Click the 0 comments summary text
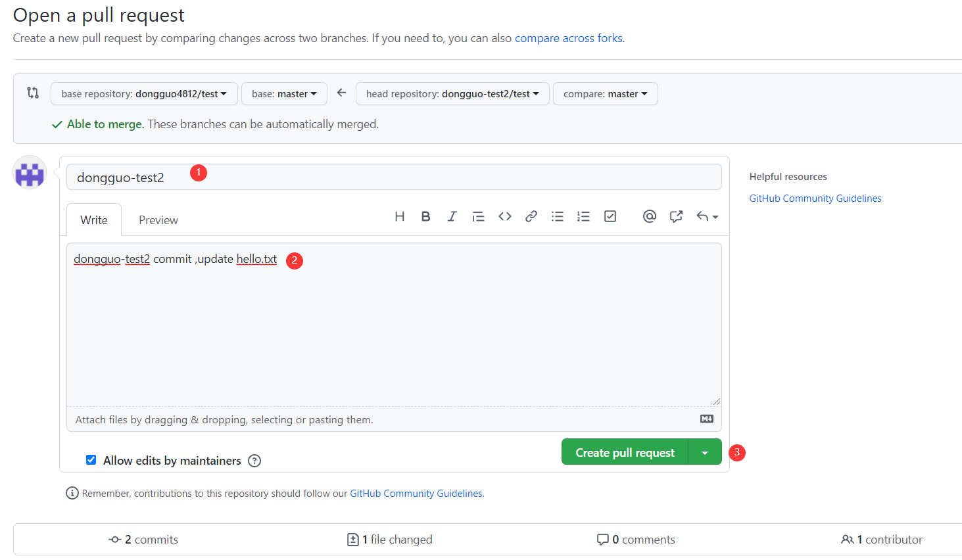This screenshot has width=962, height=560. pos(644,540)
